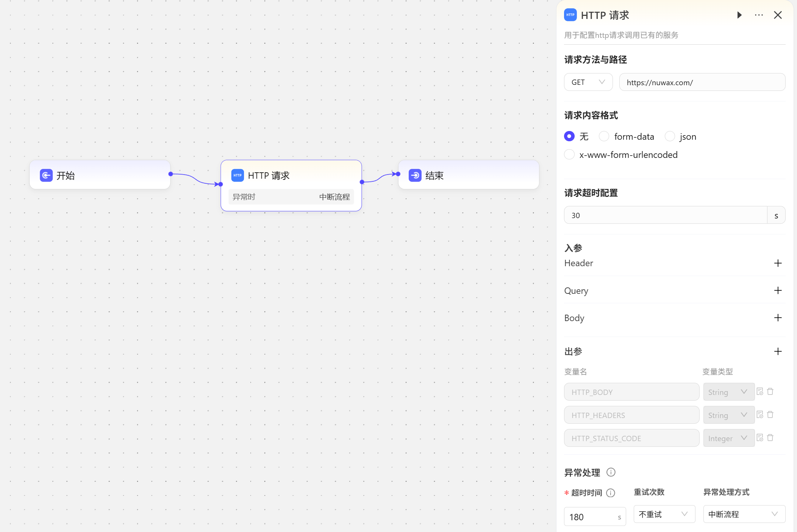Screen dimensions: 797x532
Task: Select json content format
Action: (670, 136)
